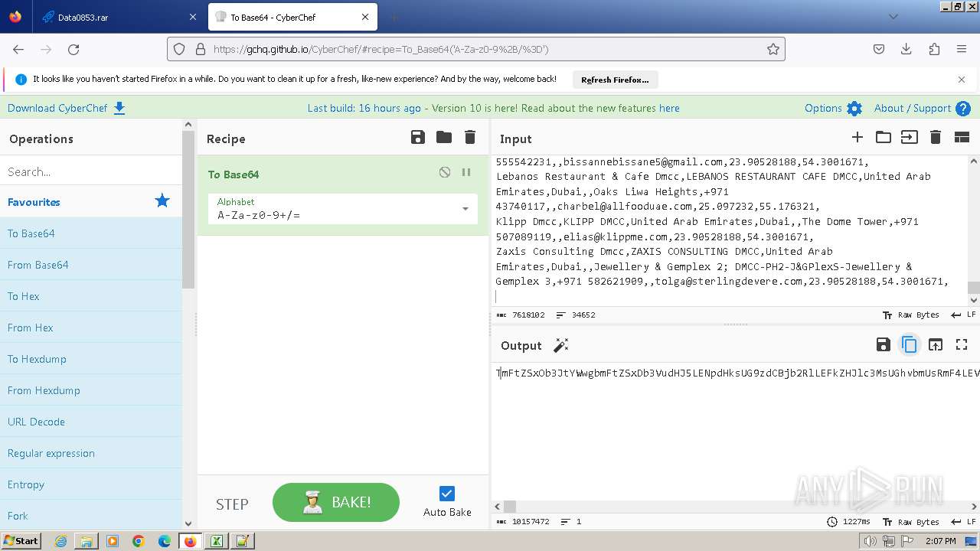Viewport: 980px width, 551px height.
Task: Go back in browser history
Action: [x=18, y=49]
